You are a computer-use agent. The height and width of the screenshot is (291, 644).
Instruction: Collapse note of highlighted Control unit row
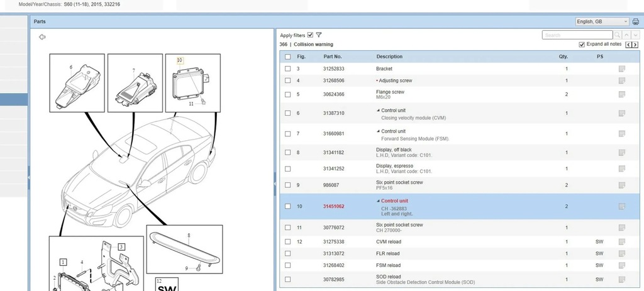(x=378, y=201)
